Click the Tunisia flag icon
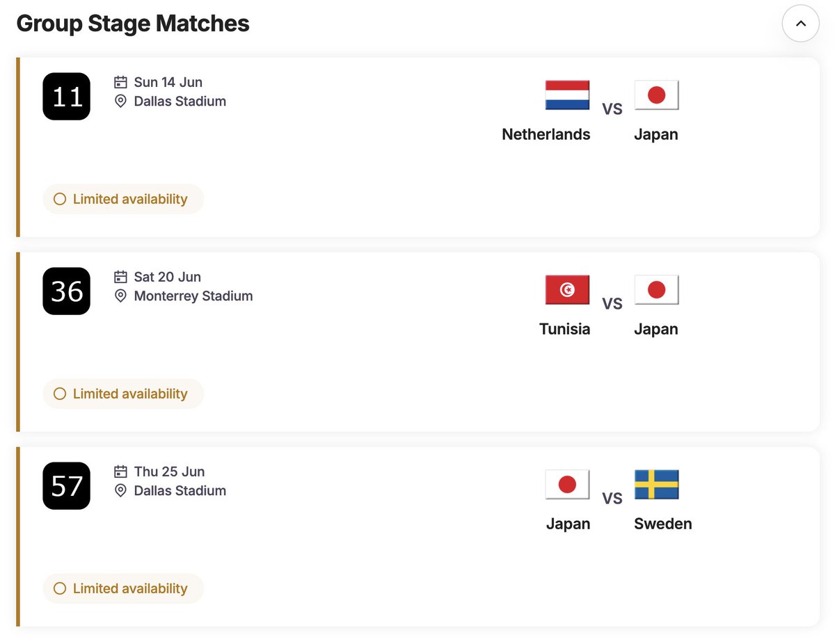 (x=567, y=290)
